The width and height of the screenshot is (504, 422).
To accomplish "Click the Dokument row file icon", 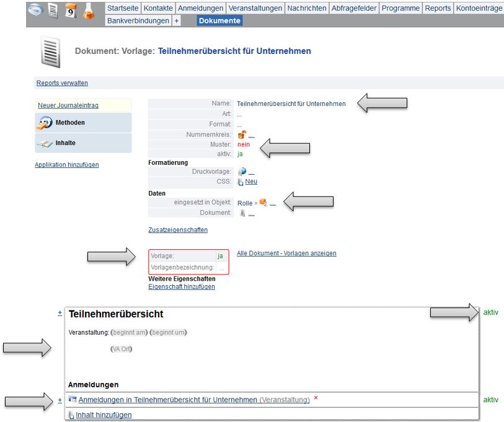I will [242, 213].
